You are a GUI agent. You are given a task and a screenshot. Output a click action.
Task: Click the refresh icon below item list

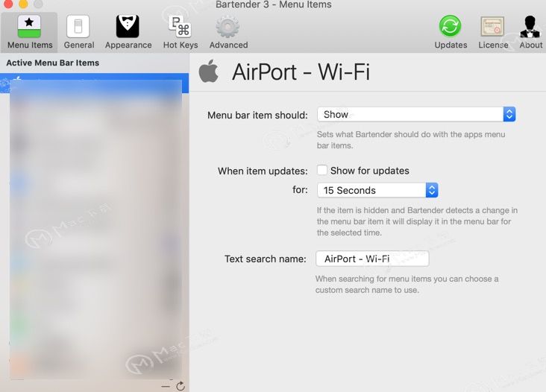point(181,386)
